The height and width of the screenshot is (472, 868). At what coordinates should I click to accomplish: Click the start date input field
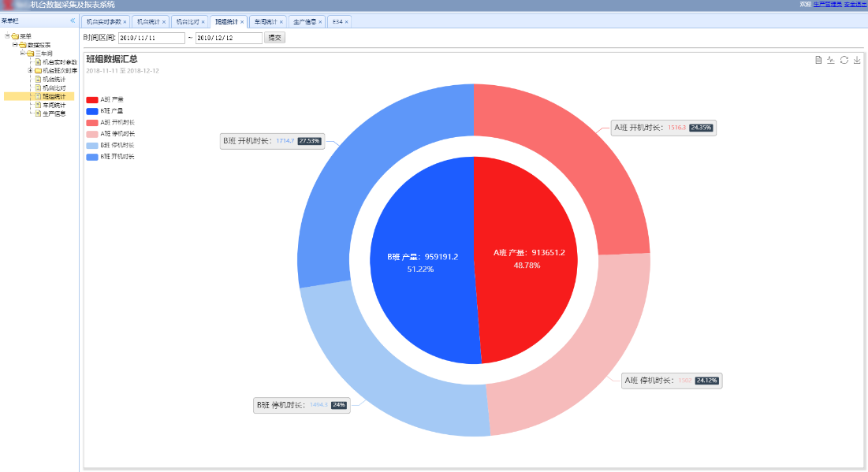click(151, 38)
